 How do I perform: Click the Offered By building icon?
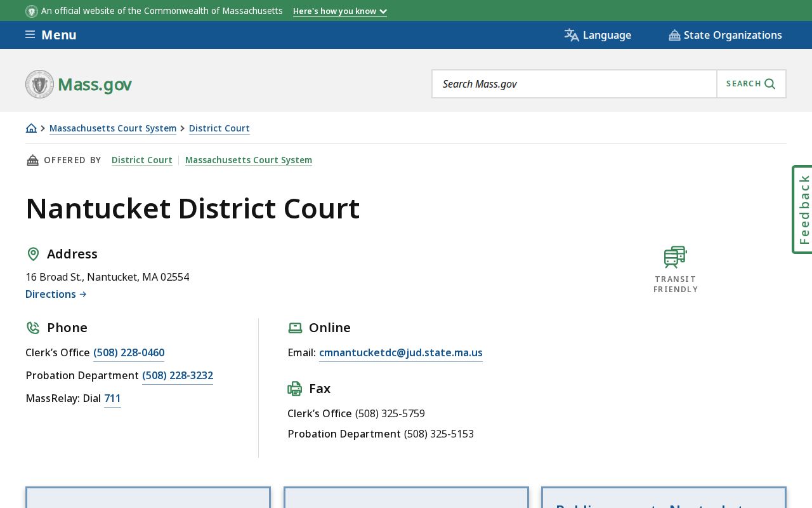tap(32, 160)
